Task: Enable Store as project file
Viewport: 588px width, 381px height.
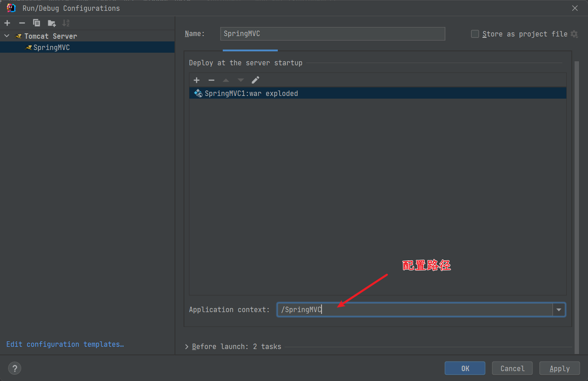Action: click(x=475, y=34)
